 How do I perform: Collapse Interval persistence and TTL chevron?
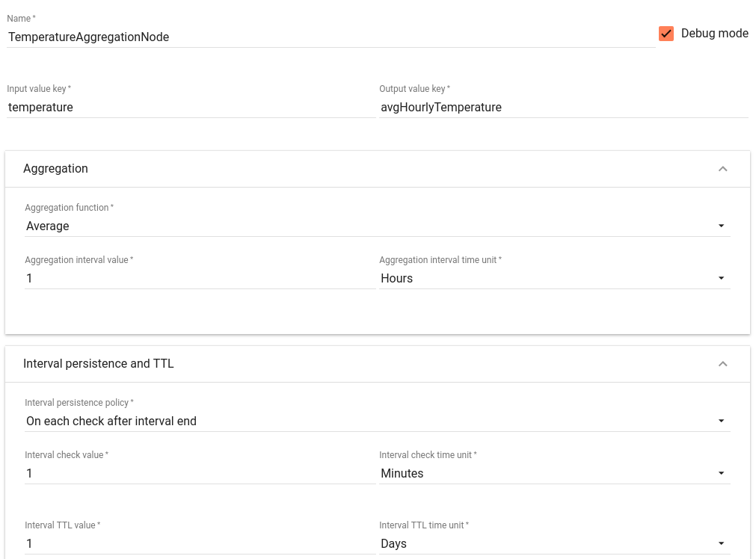point(722,364)
